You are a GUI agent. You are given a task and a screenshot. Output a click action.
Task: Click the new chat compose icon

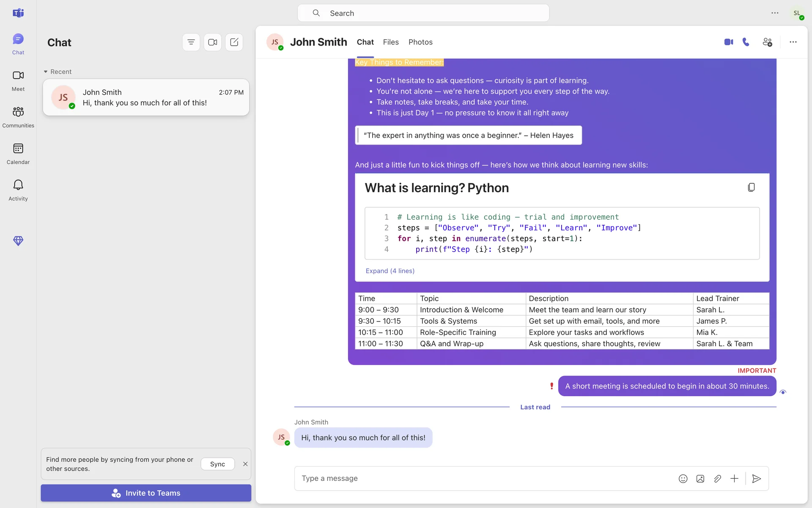click(x=234, y=42)
